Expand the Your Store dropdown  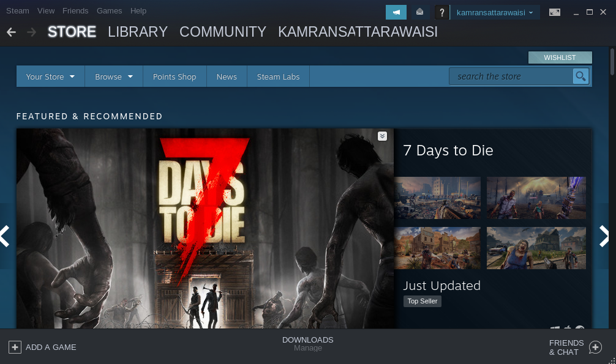pos(50,76)
